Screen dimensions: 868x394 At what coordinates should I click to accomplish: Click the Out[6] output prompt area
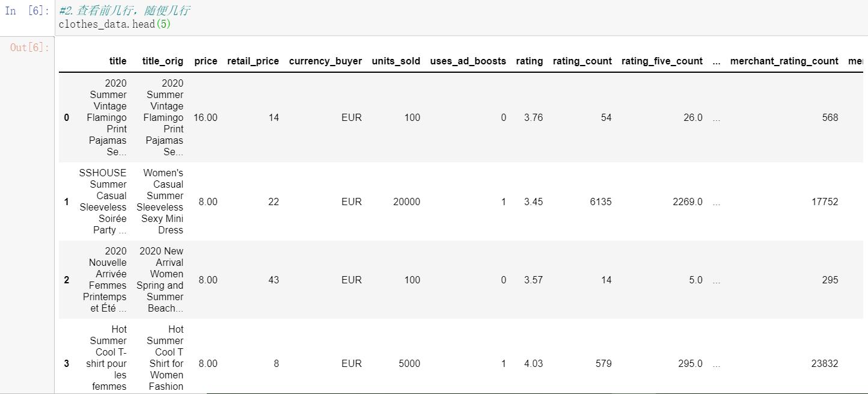[x=29, y=48]
